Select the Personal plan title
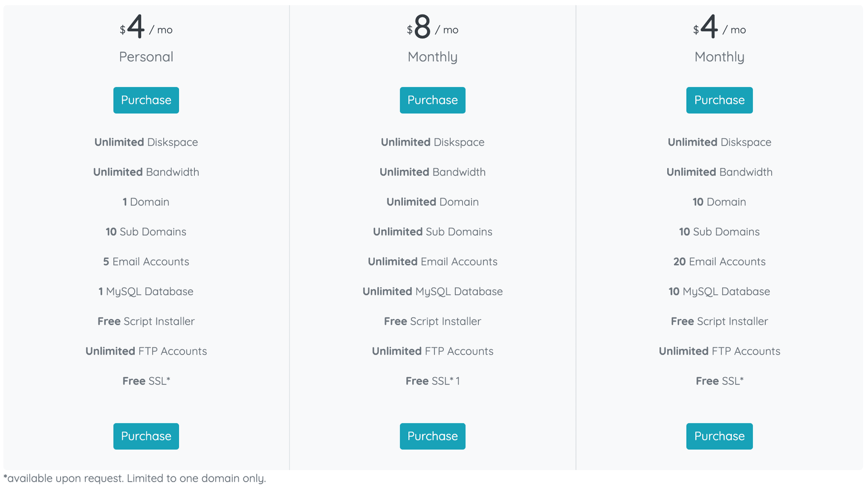 [x=146, y=57]
